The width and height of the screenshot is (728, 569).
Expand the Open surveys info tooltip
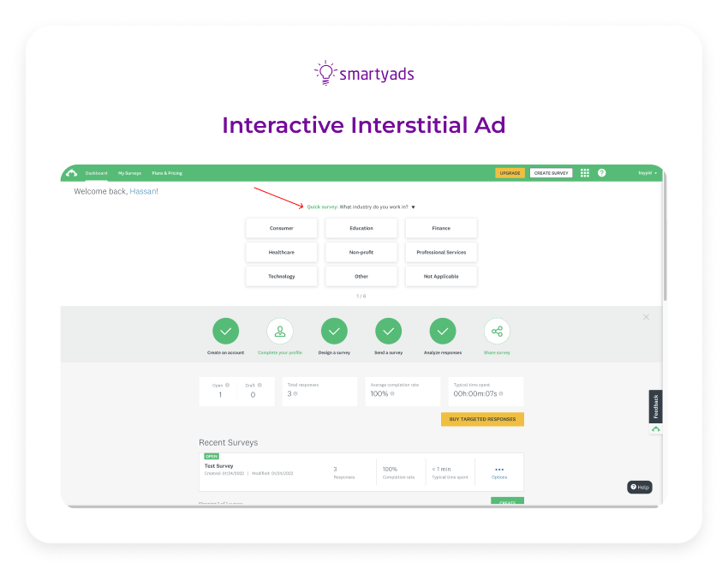click(227, 386)
